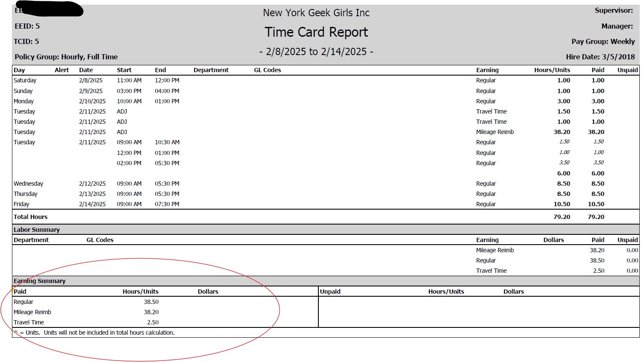Viewport: 644px width, 362px height.
Task: Click the Supervisor label in the header
Action: (614, 11)
